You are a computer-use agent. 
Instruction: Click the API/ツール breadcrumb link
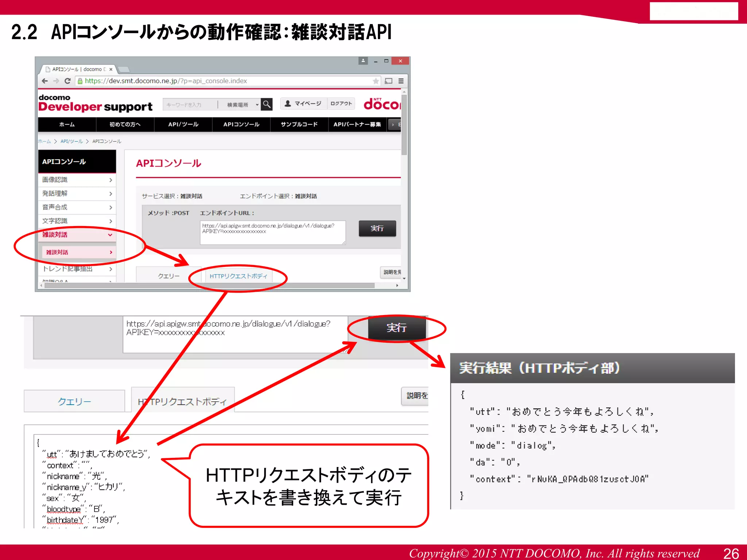coord(71,141)
